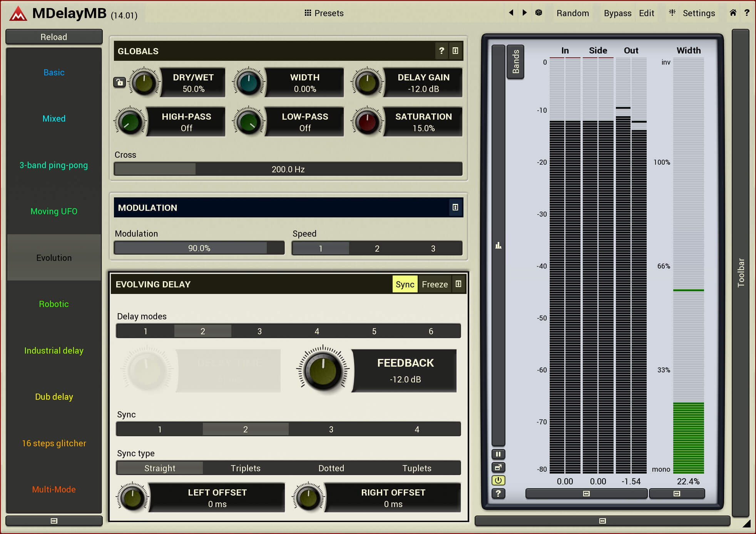Select the Robotic preset
The image size is (756, 534).
(x=54, y=304)
